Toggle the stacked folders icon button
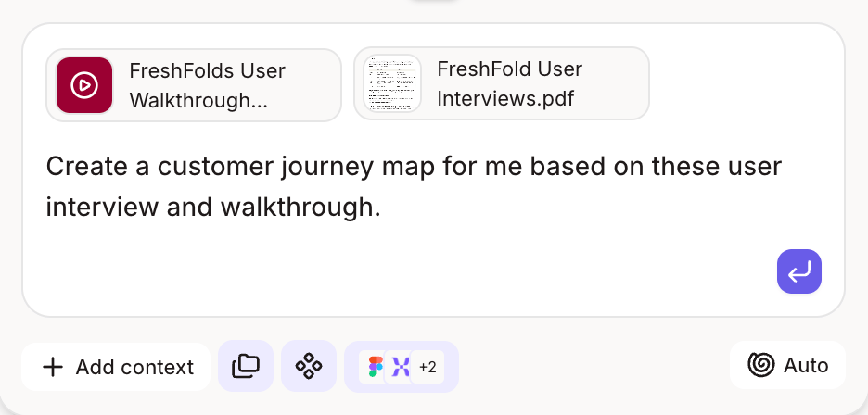The image size is (868, 415). click(246, 366)
